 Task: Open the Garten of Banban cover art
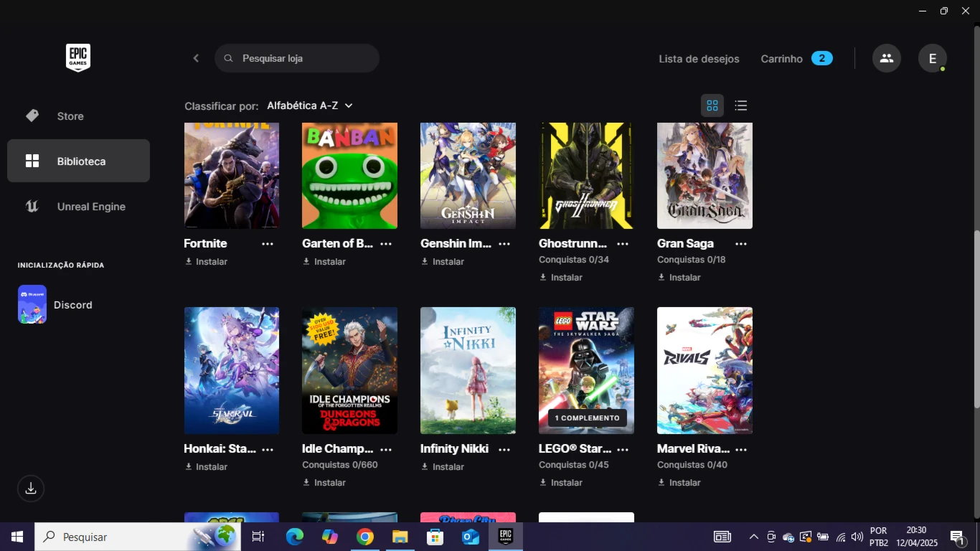point(349,176)
